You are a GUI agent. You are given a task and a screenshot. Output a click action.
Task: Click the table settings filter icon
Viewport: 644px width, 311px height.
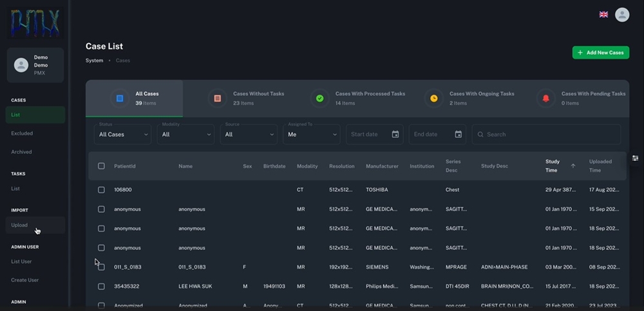coord(635,158)
